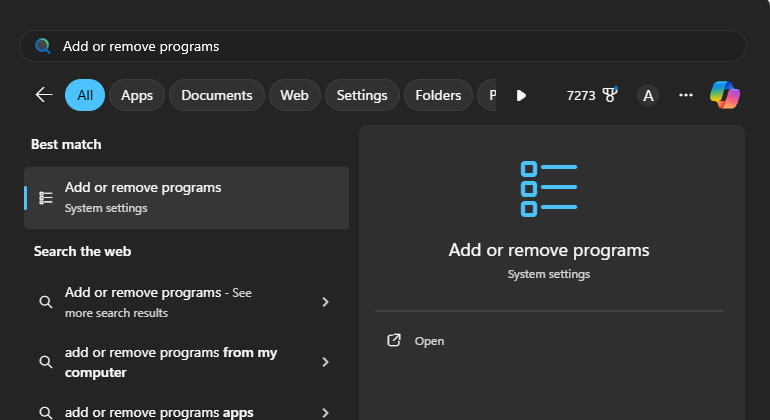The image size is (770, 420).
Task: Expand 'Add or remove programs - See more' chevron
Action: coord(325,302)
